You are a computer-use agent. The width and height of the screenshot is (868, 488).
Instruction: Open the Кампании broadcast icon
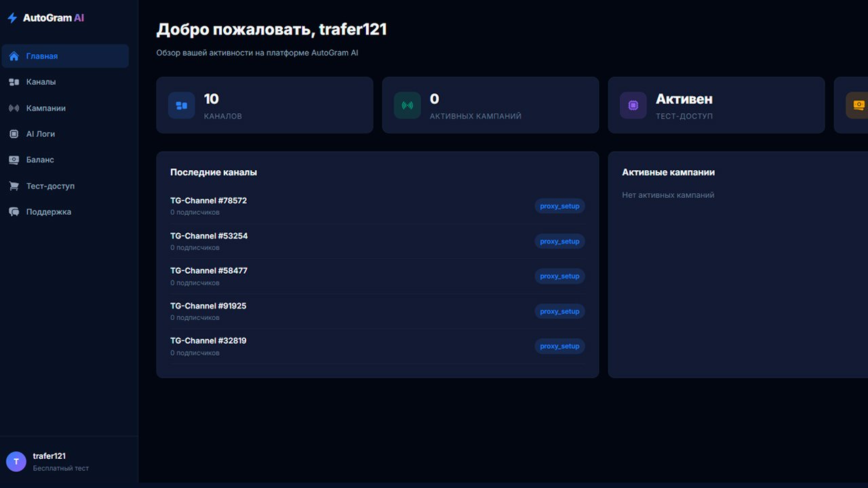point(14,108)
